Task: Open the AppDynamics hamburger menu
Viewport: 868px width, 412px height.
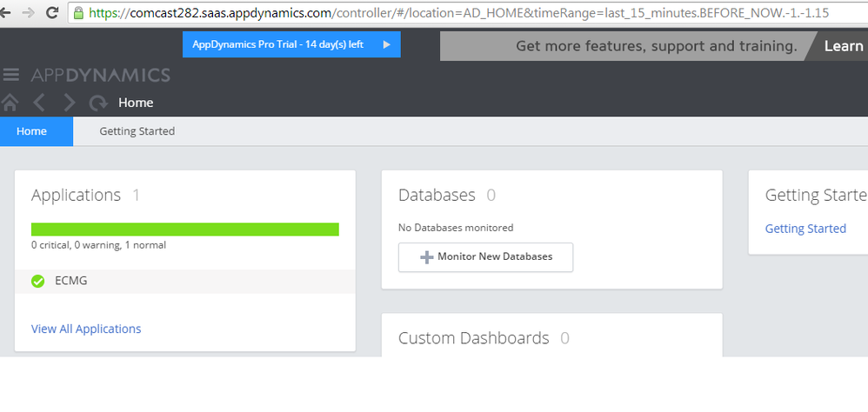Action: point(11,75)
